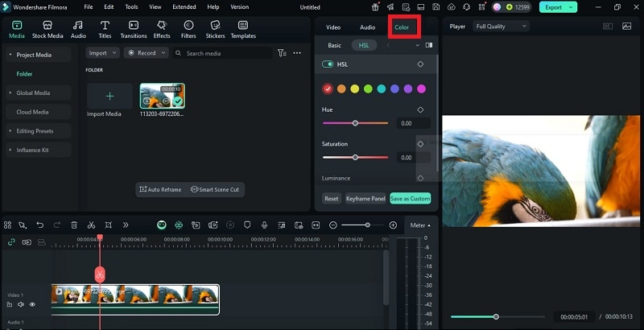Viewport: 644px width, 330px height.
Task: Open the green AI Copilot face icon
Action: click(162, 225)
